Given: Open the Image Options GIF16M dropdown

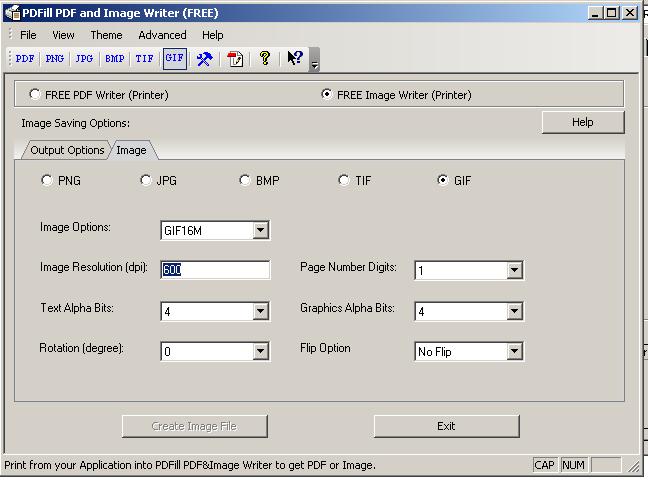Looking at the screenshot, I should click(x=260, y=230).
